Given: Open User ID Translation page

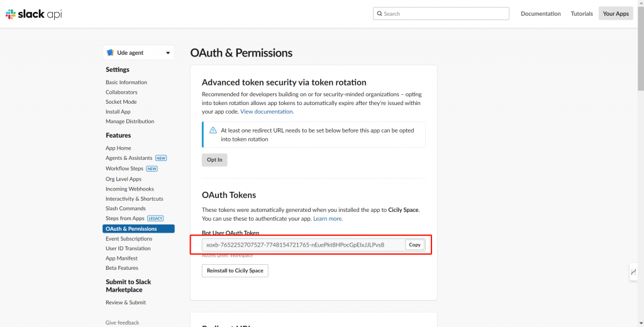Looking at the screenshot, I should tap(128, 248).
